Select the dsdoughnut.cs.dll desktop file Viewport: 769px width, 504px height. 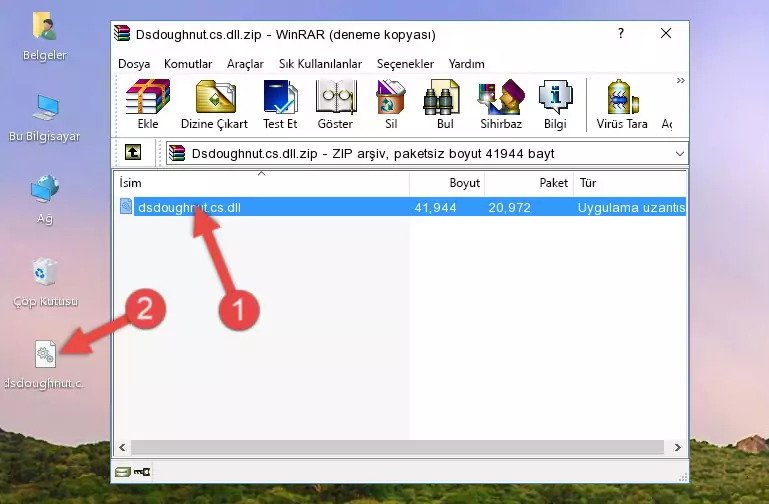point(45,364)
